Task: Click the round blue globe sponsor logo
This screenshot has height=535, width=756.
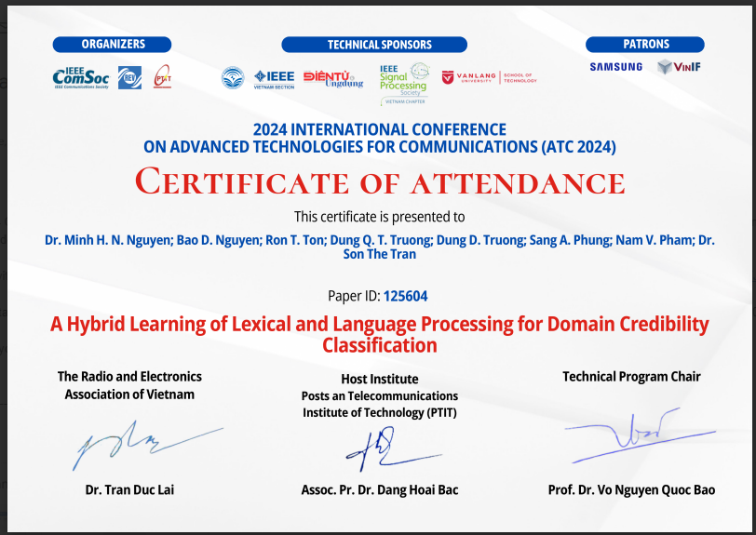Action: click(x=232, y=78)
